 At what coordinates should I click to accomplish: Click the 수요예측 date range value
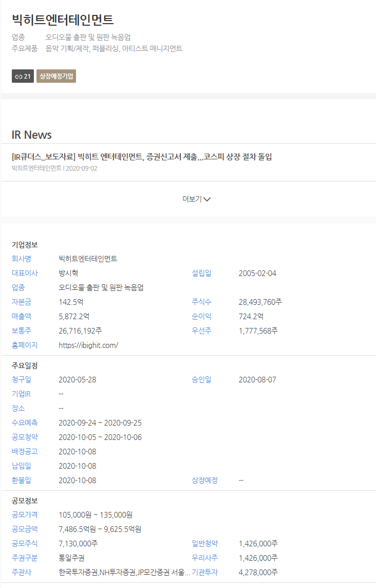(100, 422)
